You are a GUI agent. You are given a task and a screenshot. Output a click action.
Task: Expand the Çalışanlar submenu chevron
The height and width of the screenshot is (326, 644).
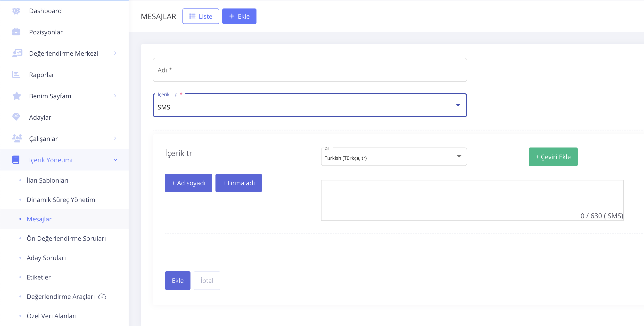tap(115, 138)
